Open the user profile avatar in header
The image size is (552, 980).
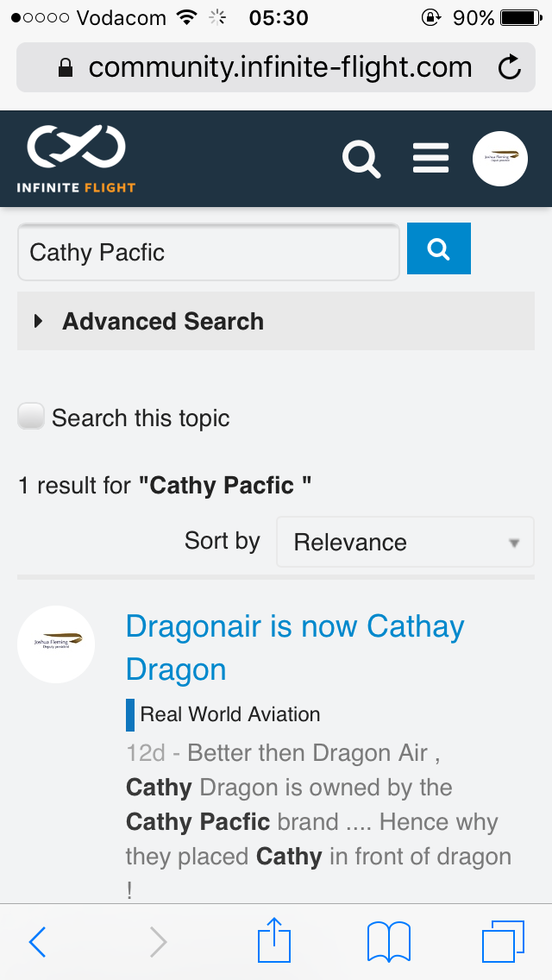500,159
